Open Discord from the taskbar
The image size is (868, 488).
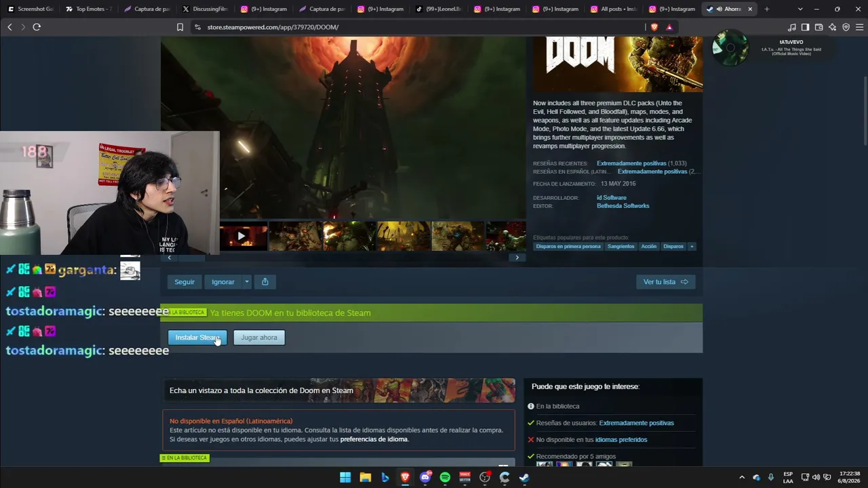[x=425, y=477]
